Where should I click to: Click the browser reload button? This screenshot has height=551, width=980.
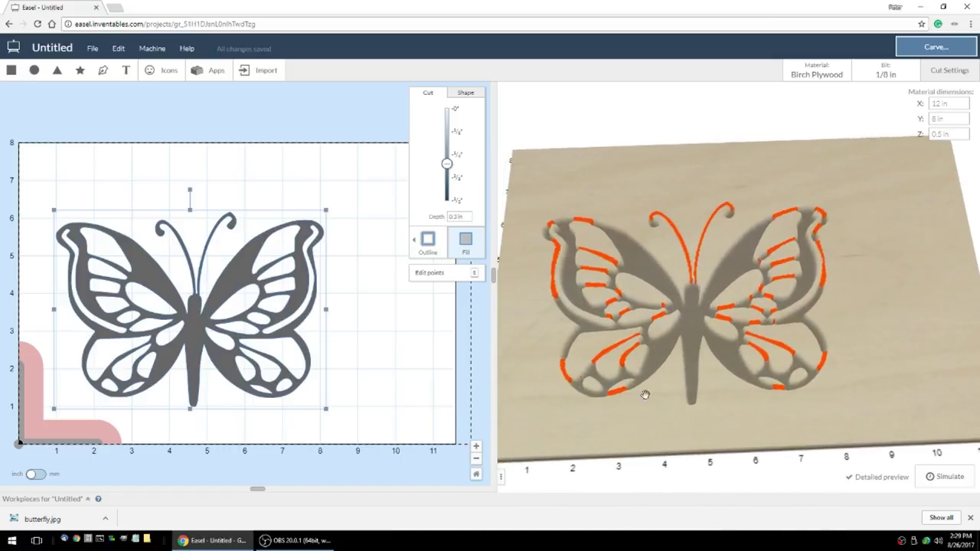tap(38, 24)
